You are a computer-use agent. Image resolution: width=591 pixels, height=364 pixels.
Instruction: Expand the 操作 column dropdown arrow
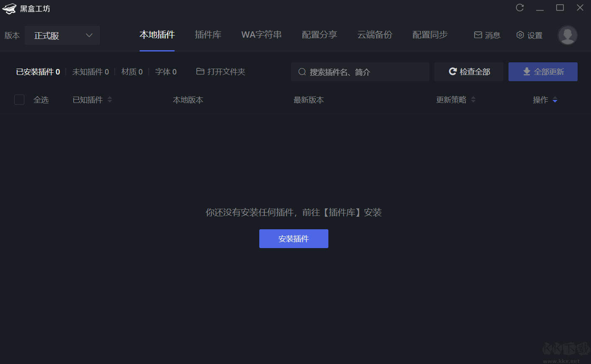point(555,100)
